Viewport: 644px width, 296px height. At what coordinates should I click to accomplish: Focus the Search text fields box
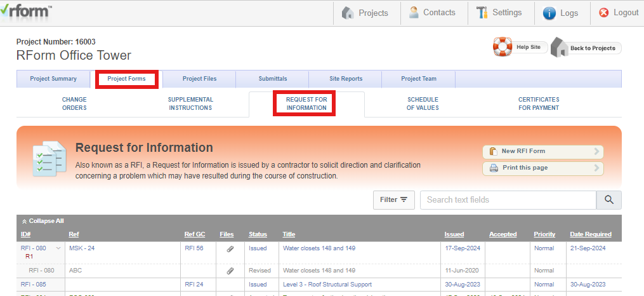coord(508,200)
